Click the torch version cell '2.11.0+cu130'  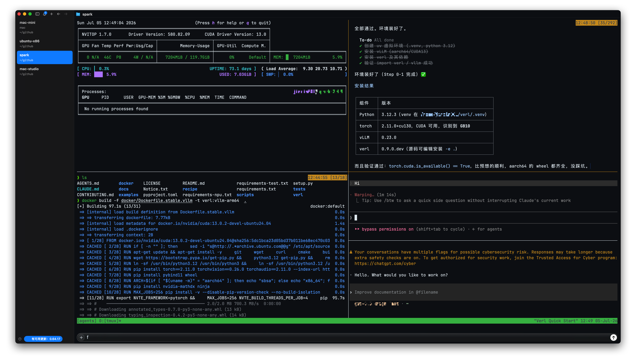[x=396, y=126]
